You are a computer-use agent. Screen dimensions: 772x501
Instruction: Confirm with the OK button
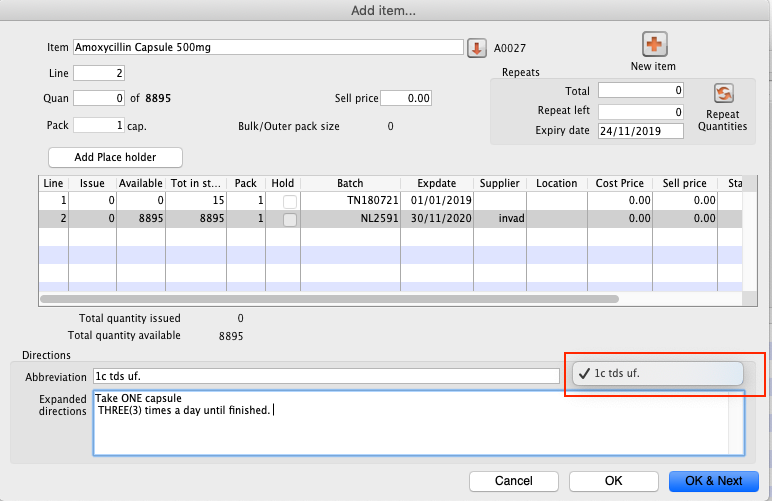coord(613,481)
